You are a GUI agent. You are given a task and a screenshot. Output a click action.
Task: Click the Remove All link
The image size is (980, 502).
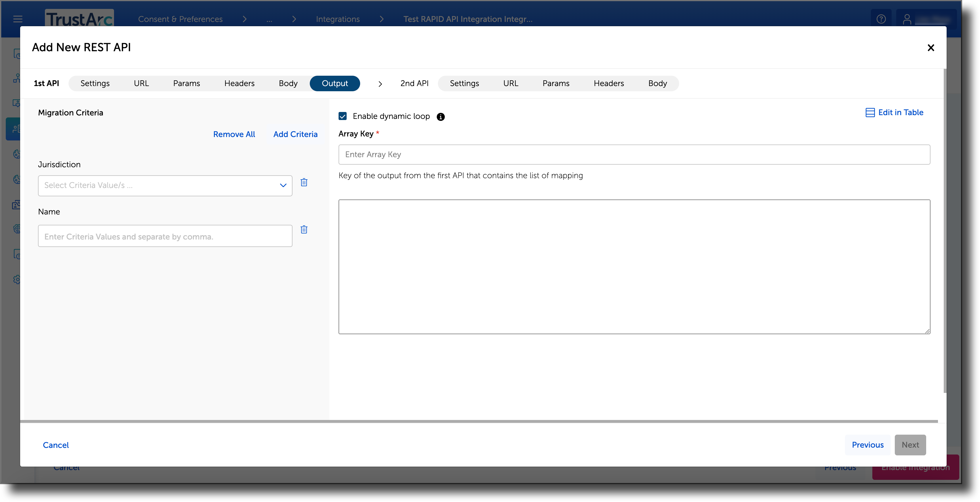(234, 134)
